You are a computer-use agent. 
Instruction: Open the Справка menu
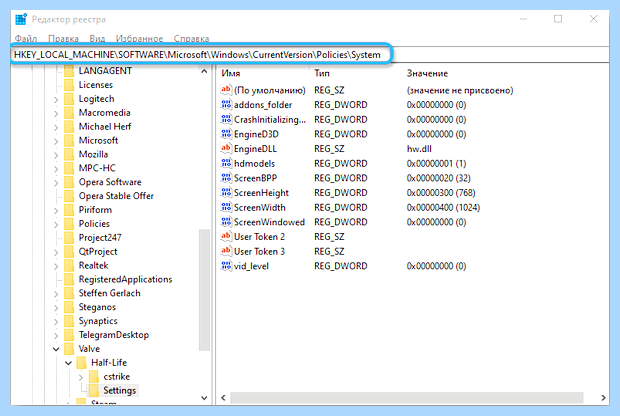coord(191,39)
